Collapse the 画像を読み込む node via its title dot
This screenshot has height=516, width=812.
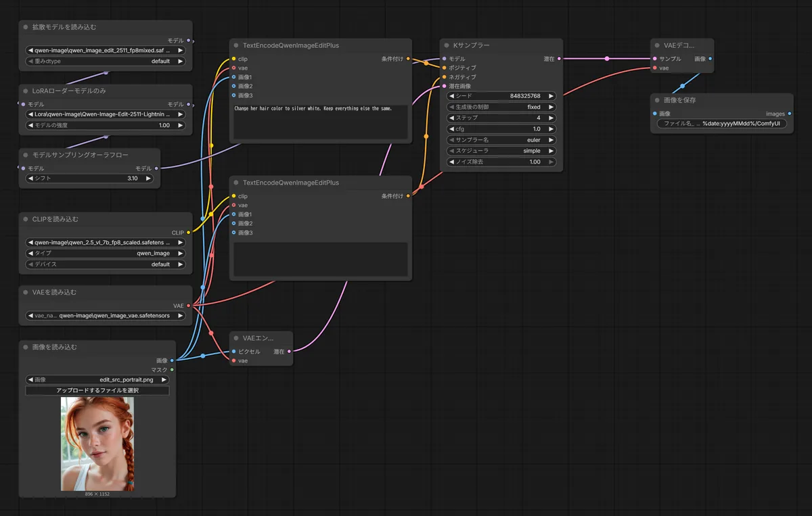(x=26, y=347)
